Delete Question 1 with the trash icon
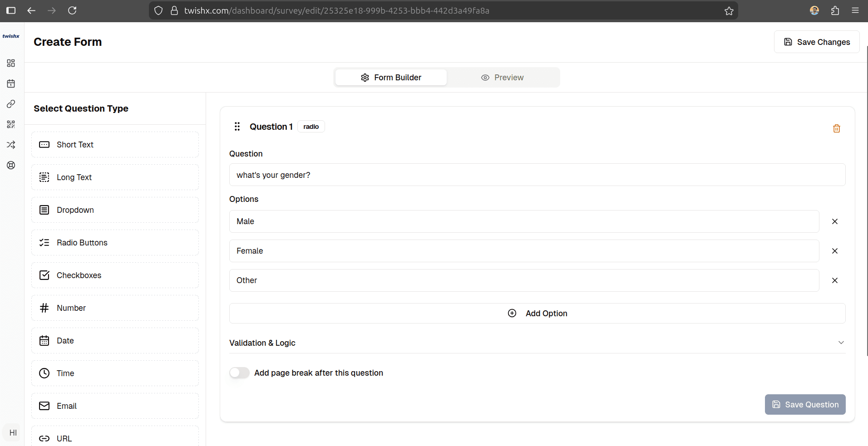Viewport: 868px width, 446px height. pyautogui.click(x=837, y=128)
